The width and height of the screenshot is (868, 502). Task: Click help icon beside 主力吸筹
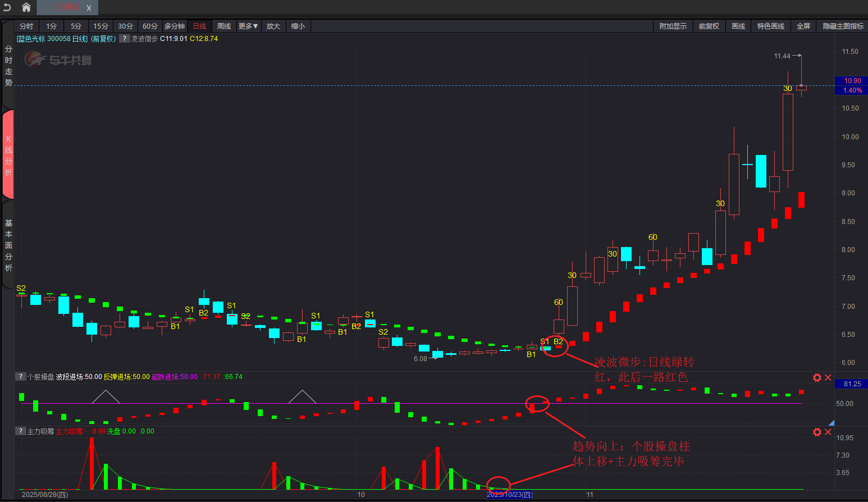(21, 431)
